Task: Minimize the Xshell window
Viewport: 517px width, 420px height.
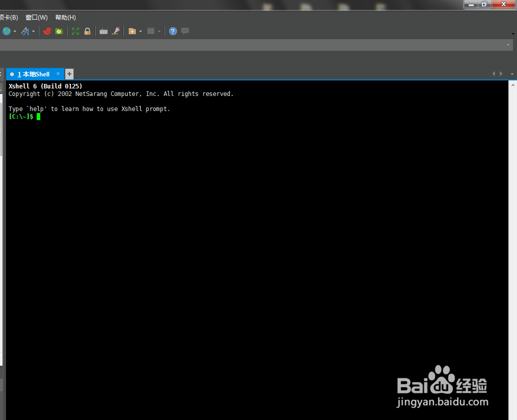Action: [x=471, y=5]
